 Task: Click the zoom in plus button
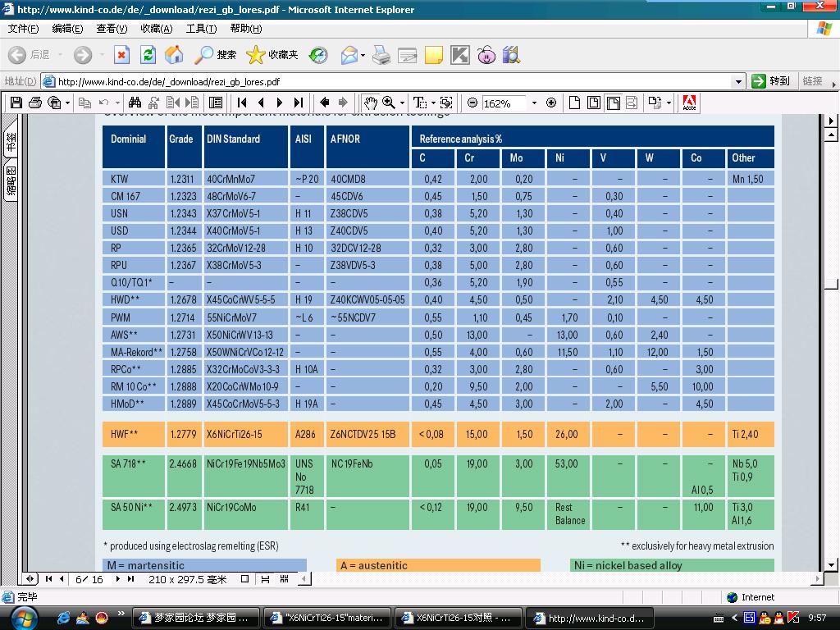pyautogui.click(x=551, y=103)
